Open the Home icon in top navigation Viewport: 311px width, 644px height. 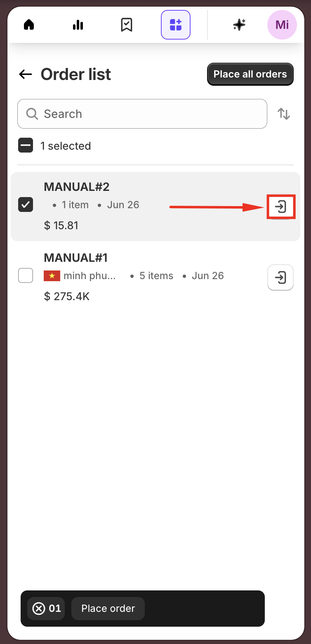click(29, 25)
